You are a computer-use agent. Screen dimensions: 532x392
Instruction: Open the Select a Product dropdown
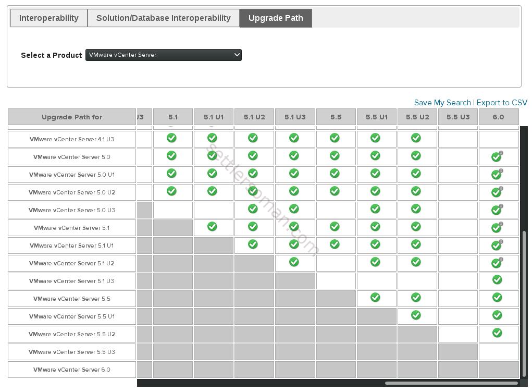click(x=164, y=55)
